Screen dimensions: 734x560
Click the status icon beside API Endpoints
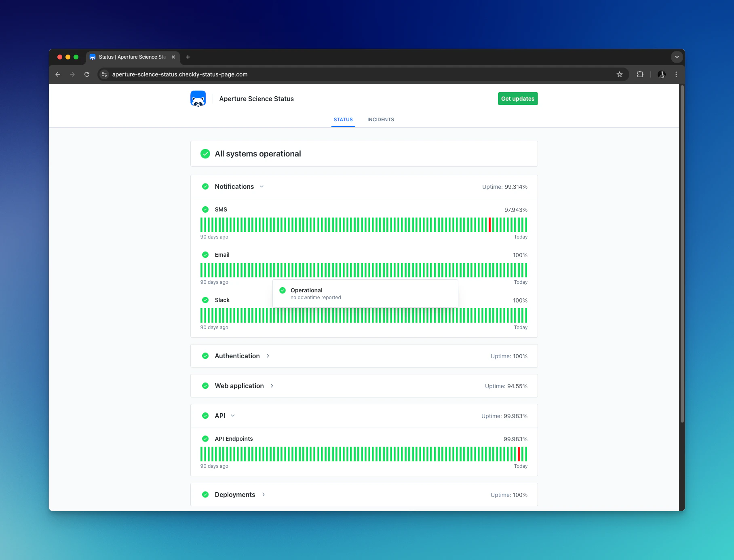205,438
